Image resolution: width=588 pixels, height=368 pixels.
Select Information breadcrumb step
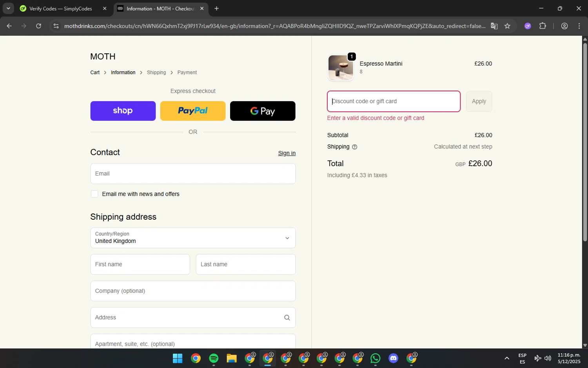pos(123,73)
